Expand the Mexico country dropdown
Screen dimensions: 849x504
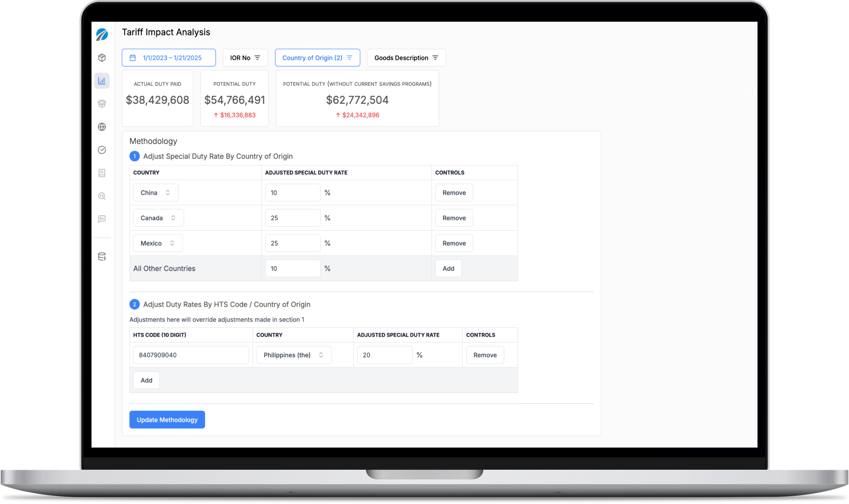[158, 243]
